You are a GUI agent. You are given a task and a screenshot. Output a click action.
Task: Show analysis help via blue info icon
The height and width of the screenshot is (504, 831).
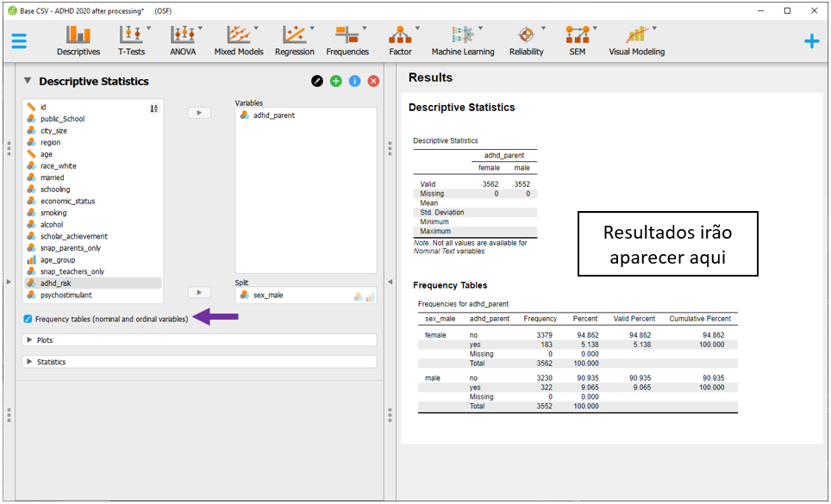pyautogui.click(x=354, y=81)
